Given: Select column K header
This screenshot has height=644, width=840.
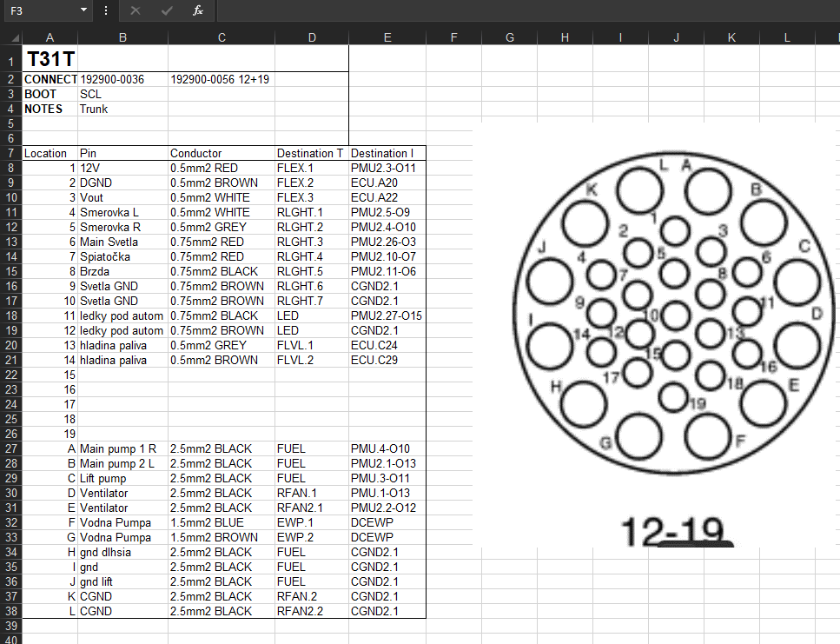Looking at the screenshot, I should pos(731,37).
